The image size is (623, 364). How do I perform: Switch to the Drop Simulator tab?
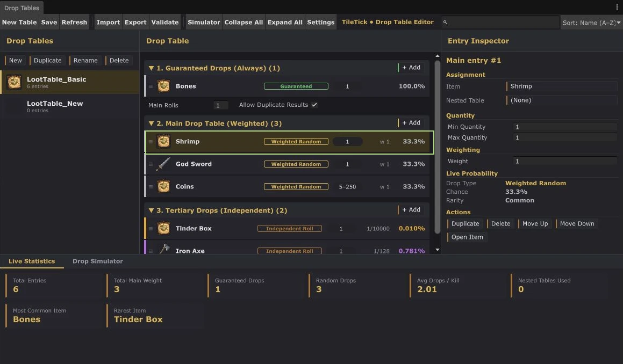[98, 261]
